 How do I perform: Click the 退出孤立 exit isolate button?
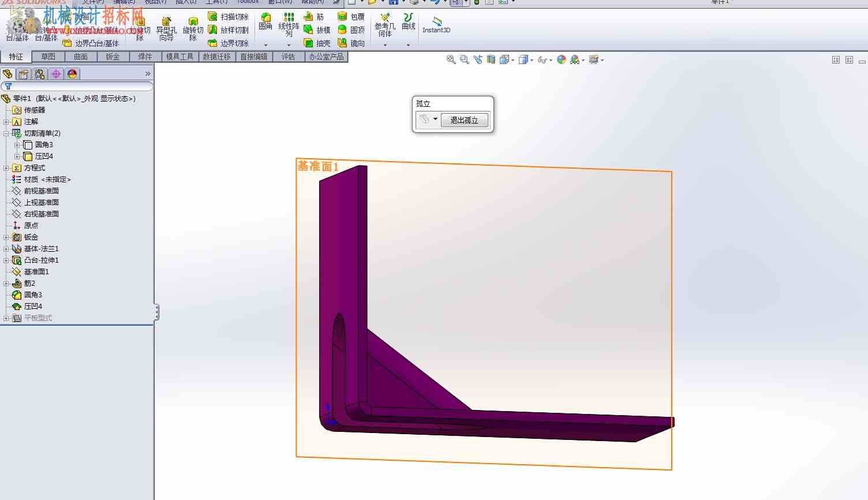pyautogui.click(x=465, y=120)
